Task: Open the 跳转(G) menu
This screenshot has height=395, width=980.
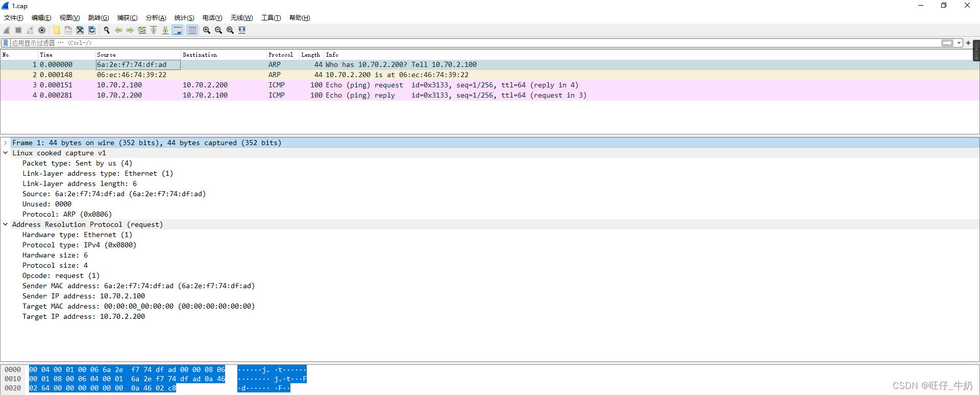Action: point(99,18)
